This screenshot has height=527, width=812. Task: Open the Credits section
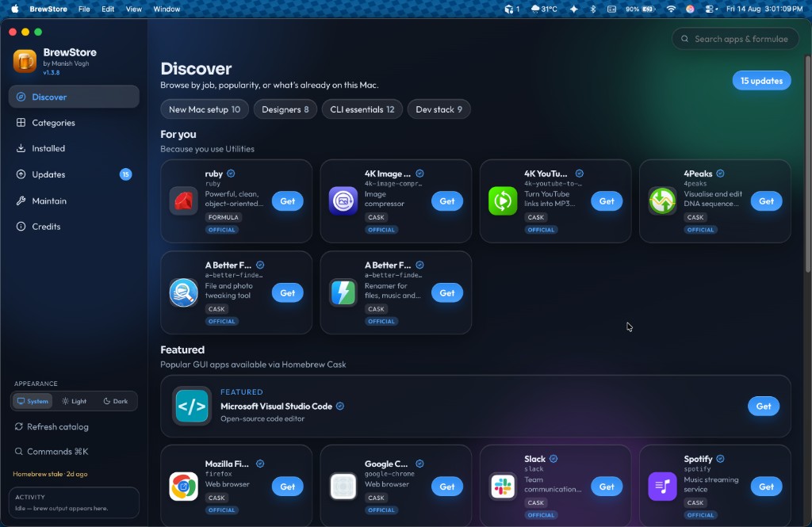[x=74, y=226]
